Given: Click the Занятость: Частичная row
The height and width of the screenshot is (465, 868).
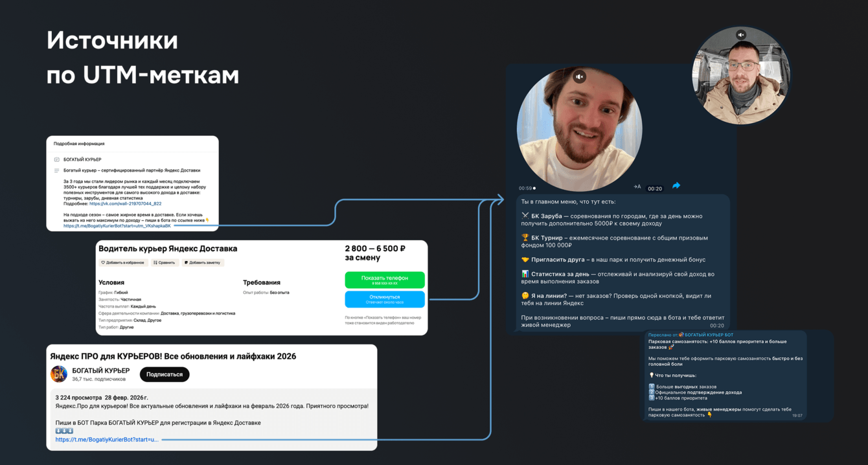Looking at the screenshot, I should coord(120,300).
